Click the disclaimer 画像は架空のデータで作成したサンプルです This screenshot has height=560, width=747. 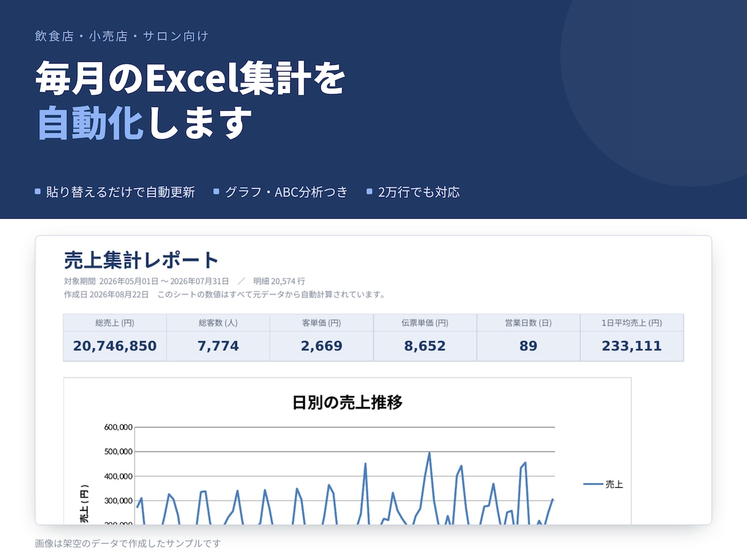pos(128,543)
